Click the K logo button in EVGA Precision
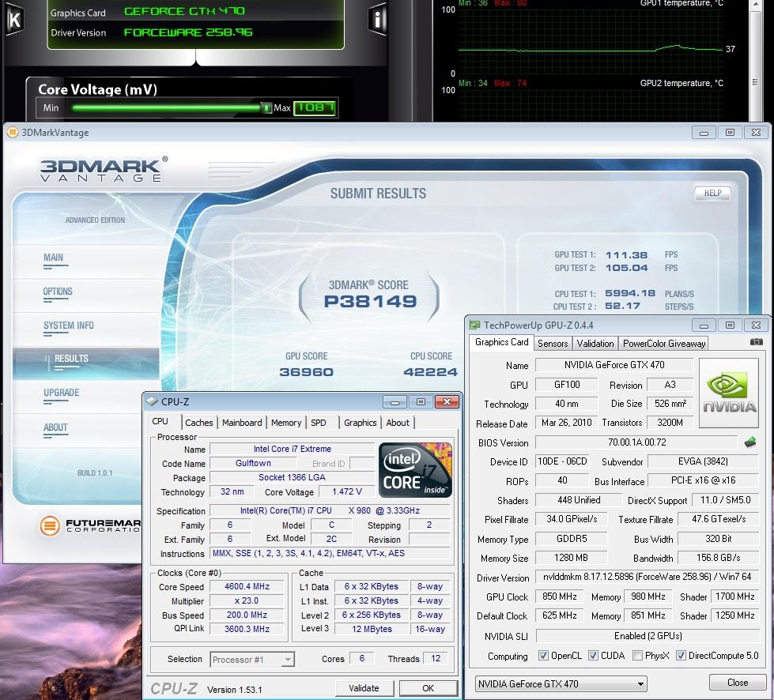This screenshot has height=700, width=774. click(14, 20)
